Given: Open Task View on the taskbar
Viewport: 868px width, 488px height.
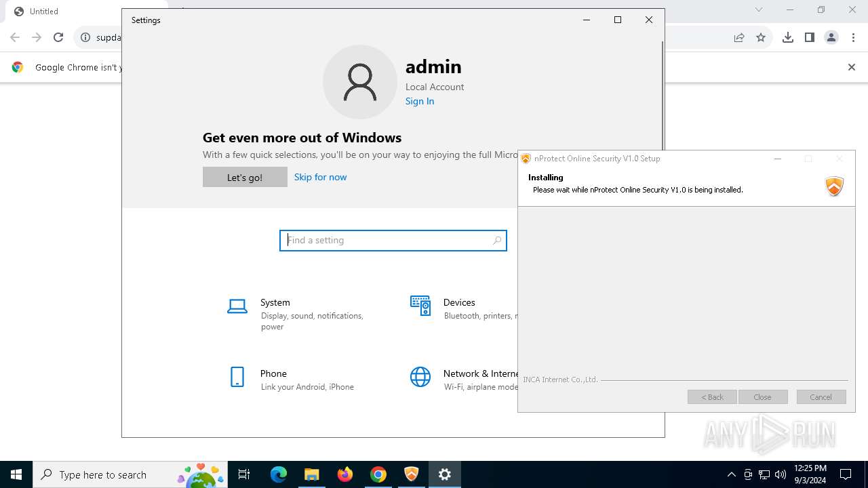Looking at the screenshot, I should tap(244, 474).
